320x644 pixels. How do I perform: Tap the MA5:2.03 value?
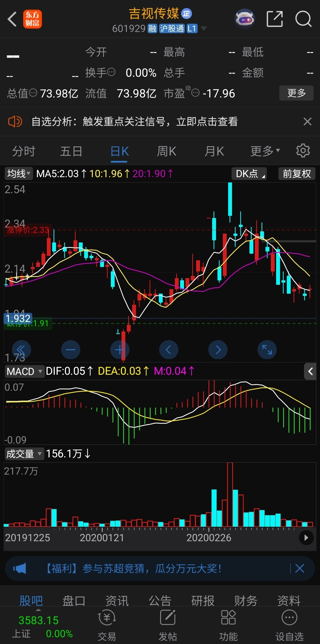(57, 174)
